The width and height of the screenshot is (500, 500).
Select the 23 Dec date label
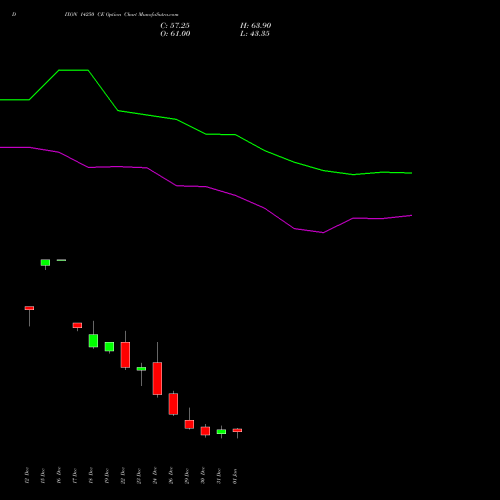139,476
